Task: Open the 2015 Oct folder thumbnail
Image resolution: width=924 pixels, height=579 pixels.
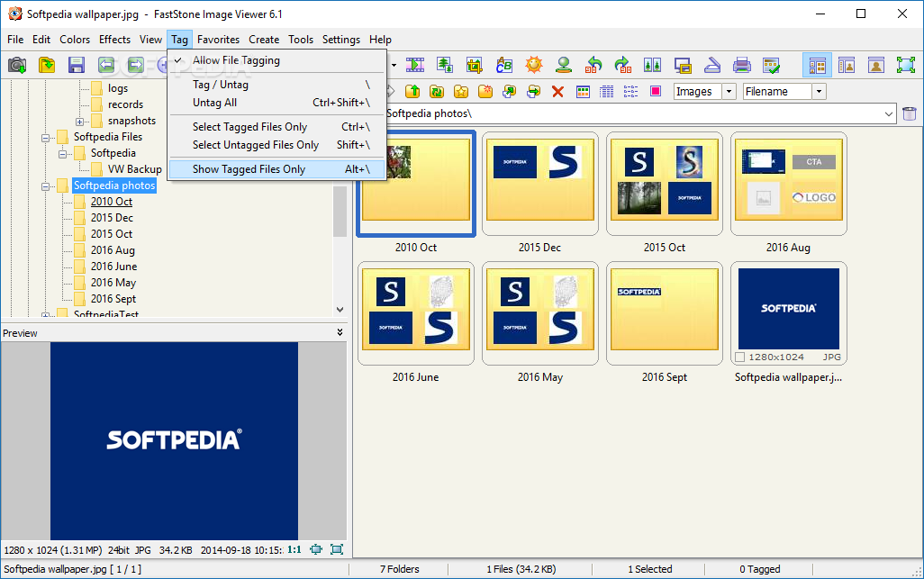Action: point(664,185)
